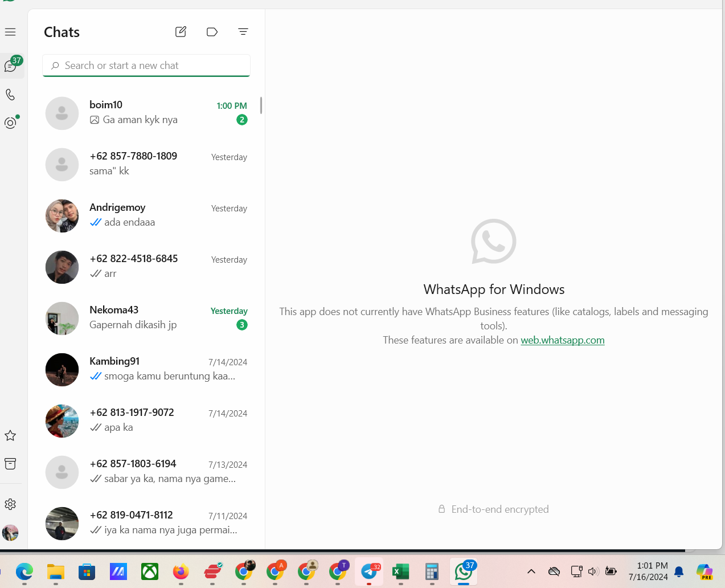This screenshot has width=725, height=588.
Task: Open the web.whatsapp.com link
Action: 563,340
